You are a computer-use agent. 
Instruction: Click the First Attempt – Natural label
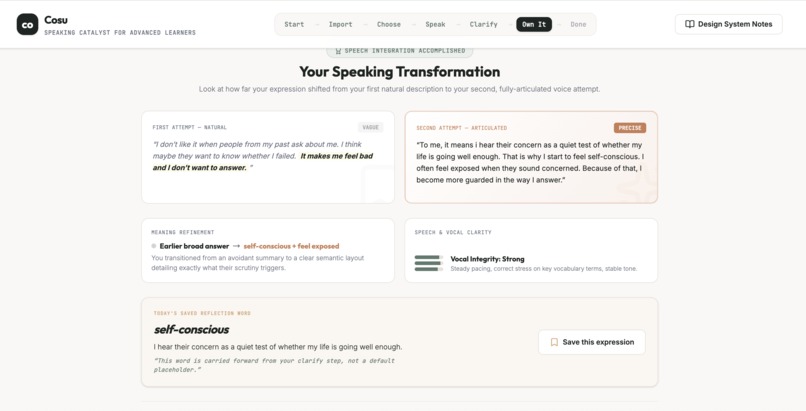pos(190,127)
